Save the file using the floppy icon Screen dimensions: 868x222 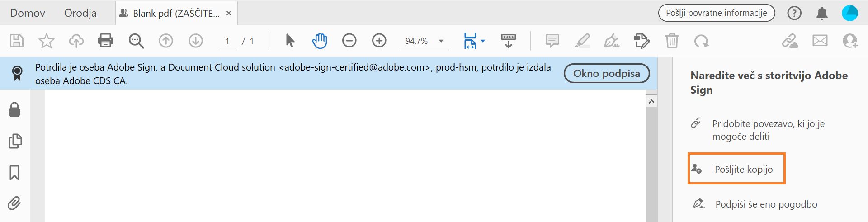[x=17, y=41]
